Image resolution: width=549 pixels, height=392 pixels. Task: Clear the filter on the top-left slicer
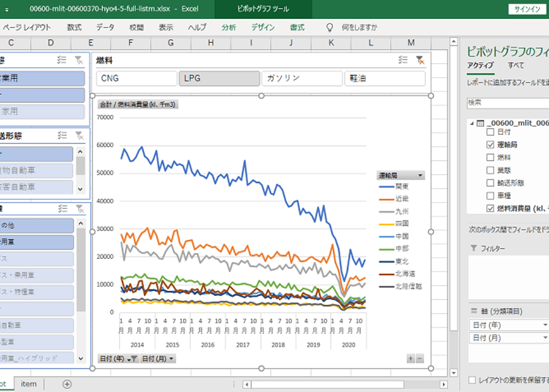79,60
